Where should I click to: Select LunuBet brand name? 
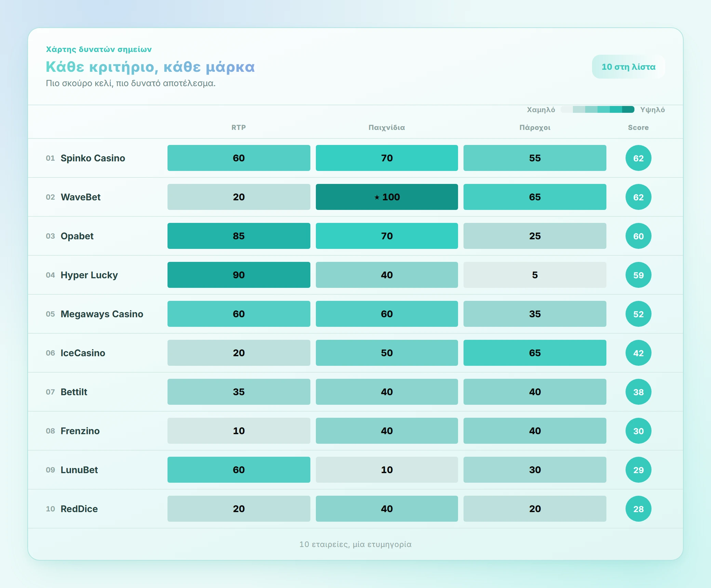pyautogui.click(x=79, y=470)
